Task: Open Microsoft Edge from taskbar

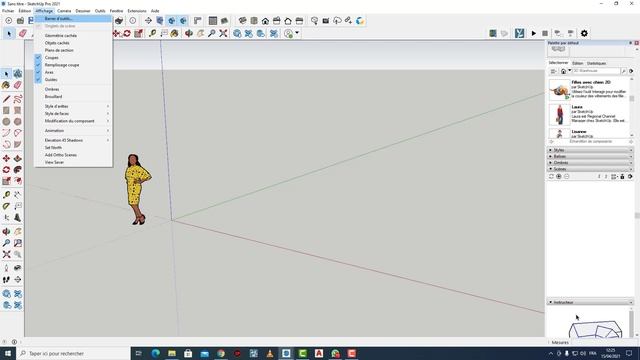Action: tap(156, 353)
